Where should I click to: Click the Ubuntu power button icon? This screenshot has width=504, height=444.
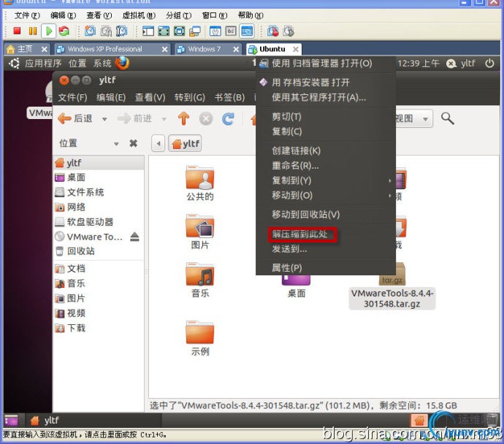[489, 64]
